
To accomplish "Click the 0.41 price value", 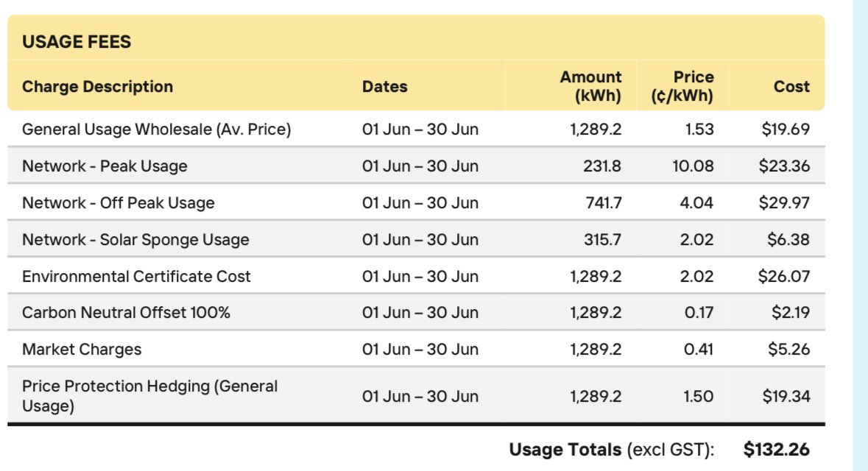I will point(699,350).
